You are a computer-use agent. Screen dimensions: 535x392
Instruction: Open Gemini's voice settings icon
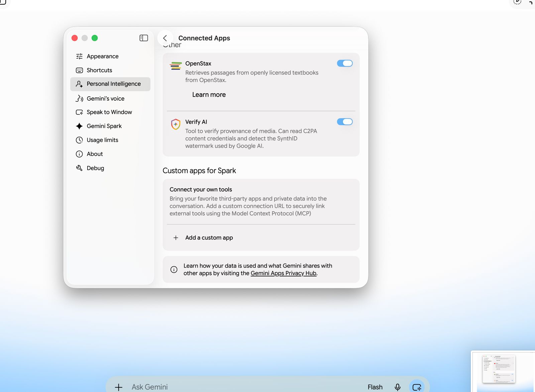tap(79, 98)
